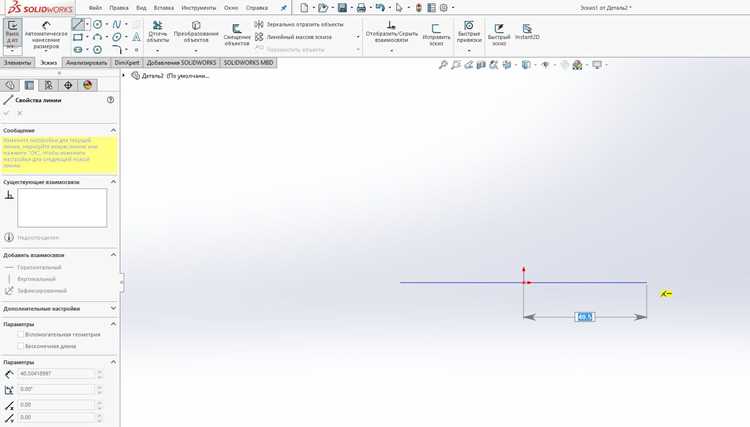Click Linear Sketch Pattern command
Viewport: 750px width, 427px height.
coord(293,37)
